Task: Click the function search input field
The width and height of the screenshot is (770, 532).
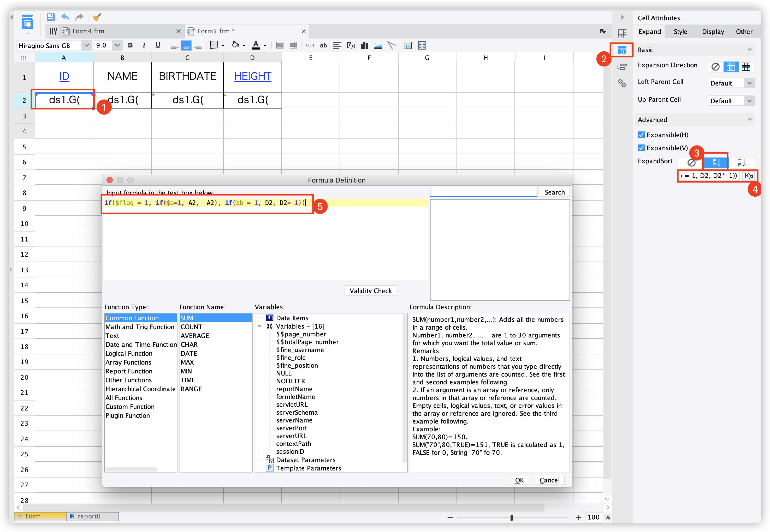Action: coord(483,192)
